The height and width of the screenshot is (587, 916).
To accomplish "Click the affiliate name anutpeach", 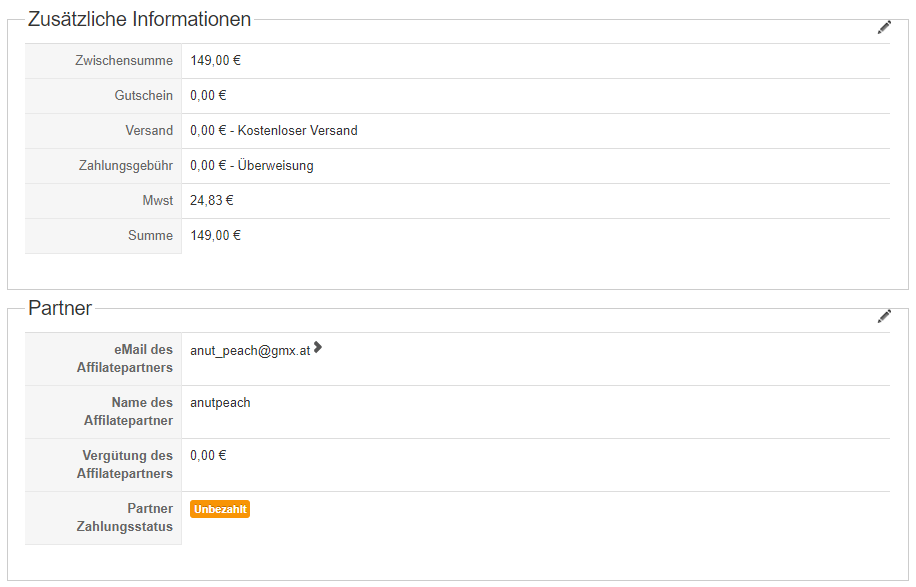I will tap(220, 403).
